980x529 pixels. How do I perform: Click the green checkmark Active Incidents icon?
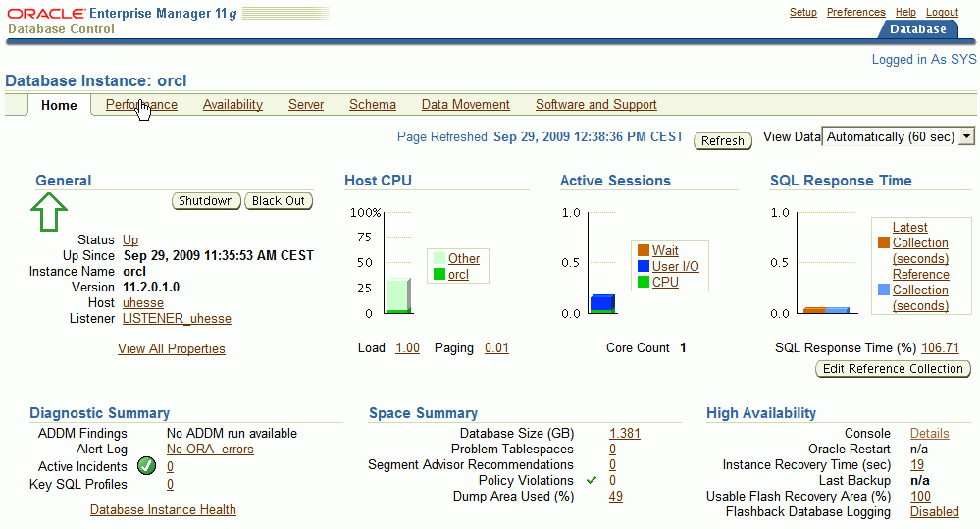click(x=146, y=467)
